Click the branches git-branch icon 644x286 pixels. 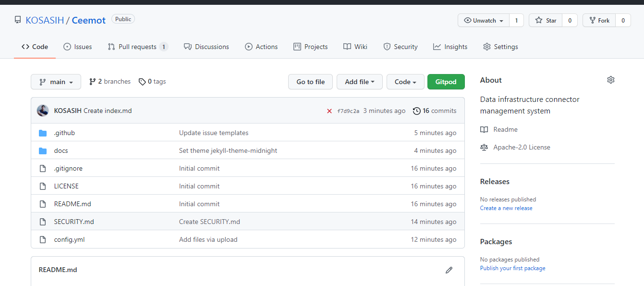93,82
